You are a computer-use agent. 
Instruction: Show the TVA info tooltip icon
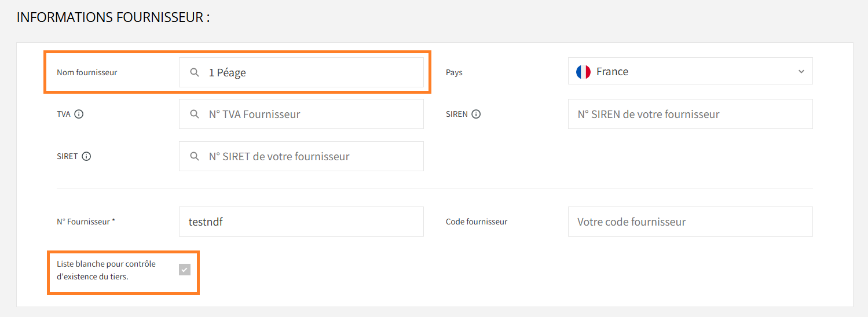79,114
